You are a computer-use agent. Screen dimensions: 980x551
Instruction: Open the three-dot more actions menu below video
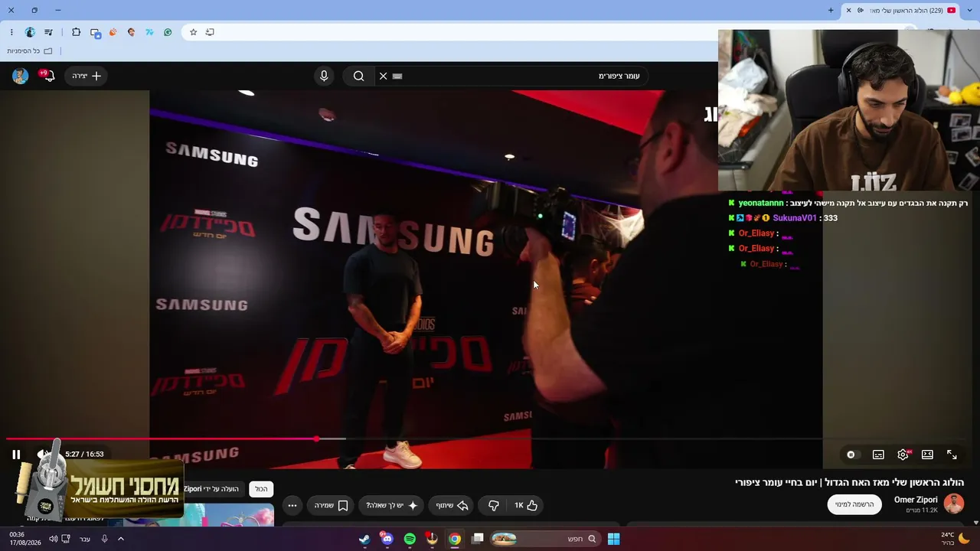292,505
